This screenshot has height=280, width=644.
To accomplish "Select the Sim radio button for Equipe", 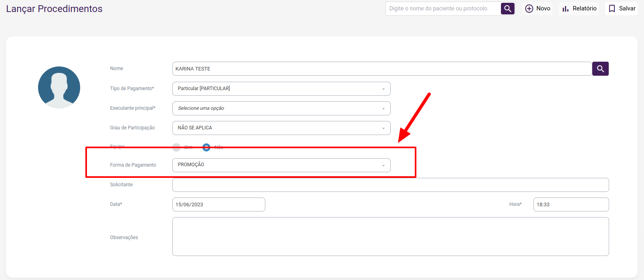I will tap(176, 147).
